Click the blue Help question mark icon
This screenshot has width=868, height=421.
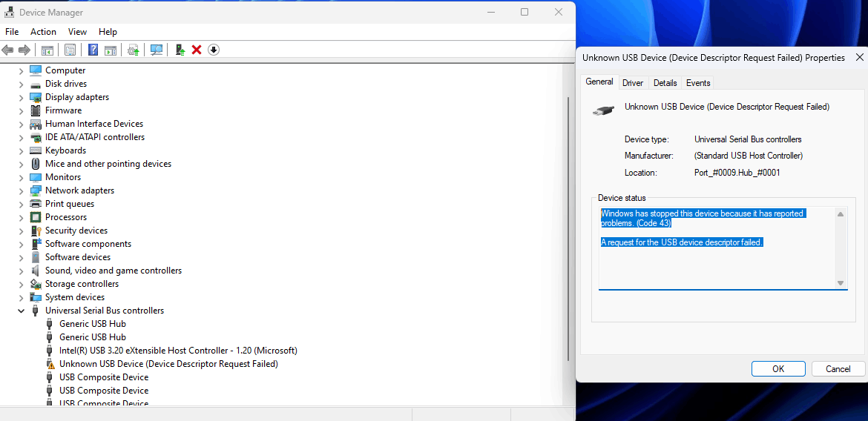(93, 50)
